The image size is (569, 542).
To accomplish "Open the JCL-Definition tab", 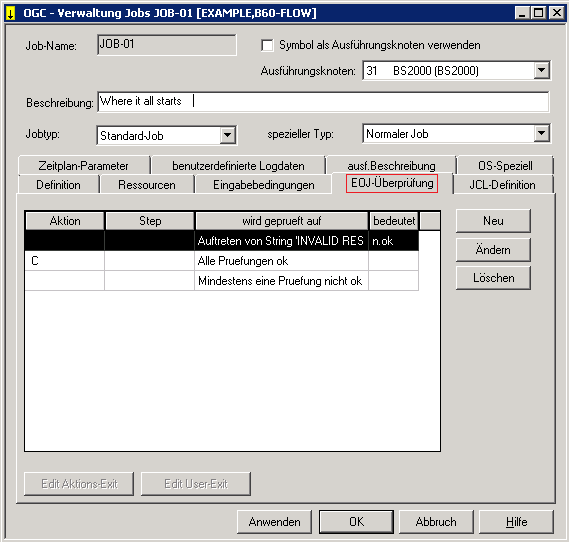I will 502,185.
